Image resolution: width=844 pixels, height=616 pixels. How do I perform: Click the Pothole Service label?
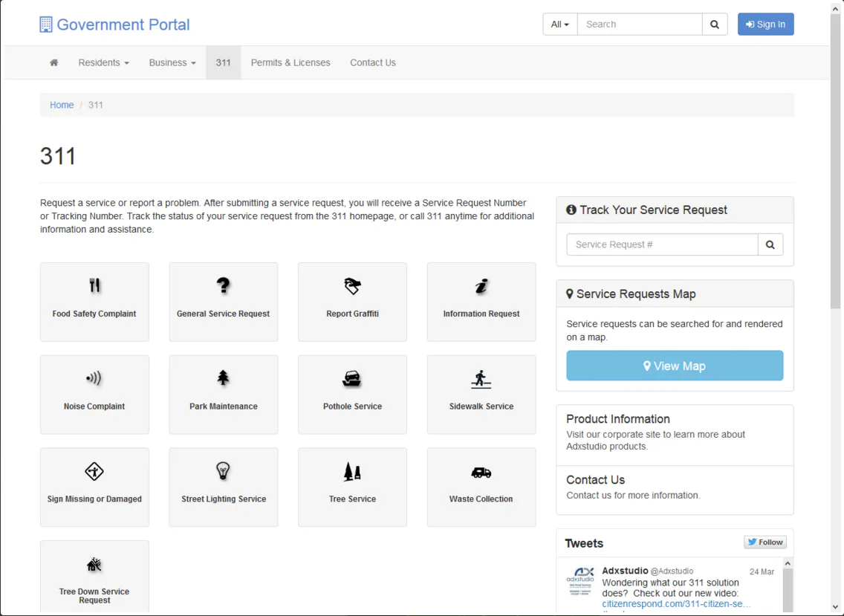tap(353, 406)
